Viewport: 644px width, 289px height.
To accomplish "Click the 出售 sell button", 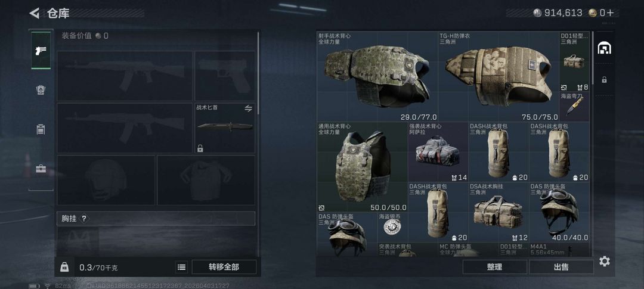I will point(562,267).
